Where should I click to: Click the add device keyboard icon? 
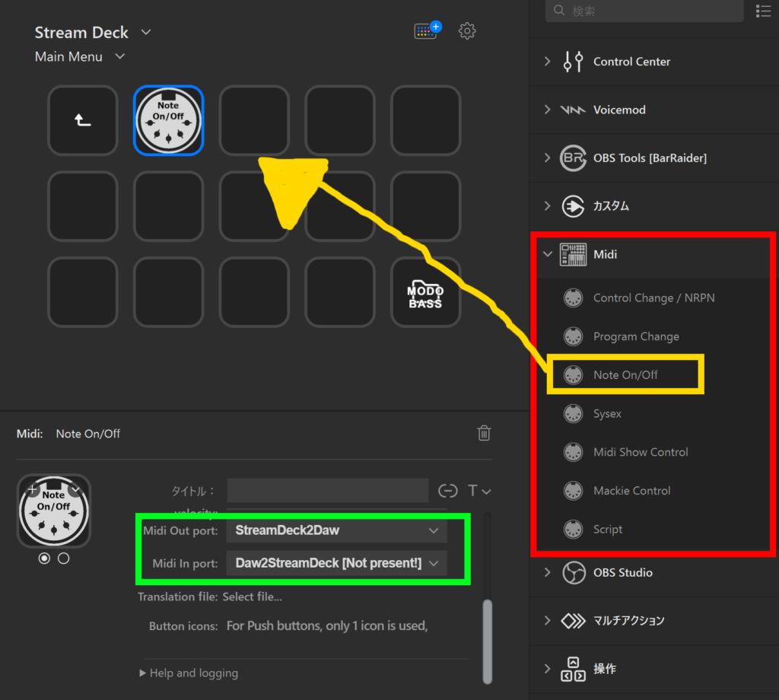point(428,31)
